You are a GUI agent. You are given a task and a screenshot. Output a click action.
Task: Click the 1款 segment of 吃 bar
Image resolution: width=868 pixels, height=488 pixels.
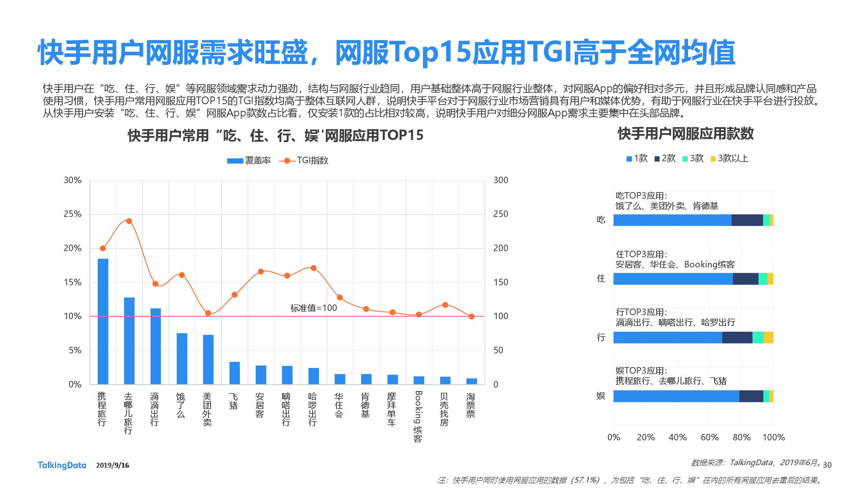point(673,220)
